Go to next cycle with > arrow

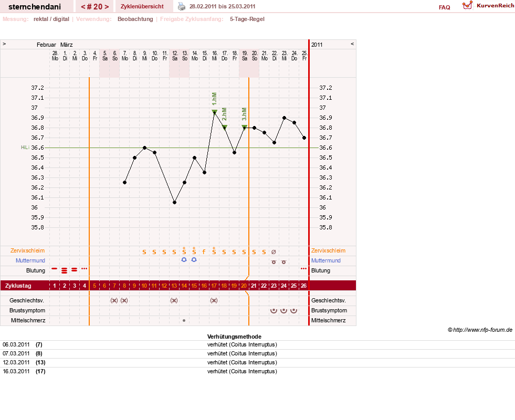(107, 7)
